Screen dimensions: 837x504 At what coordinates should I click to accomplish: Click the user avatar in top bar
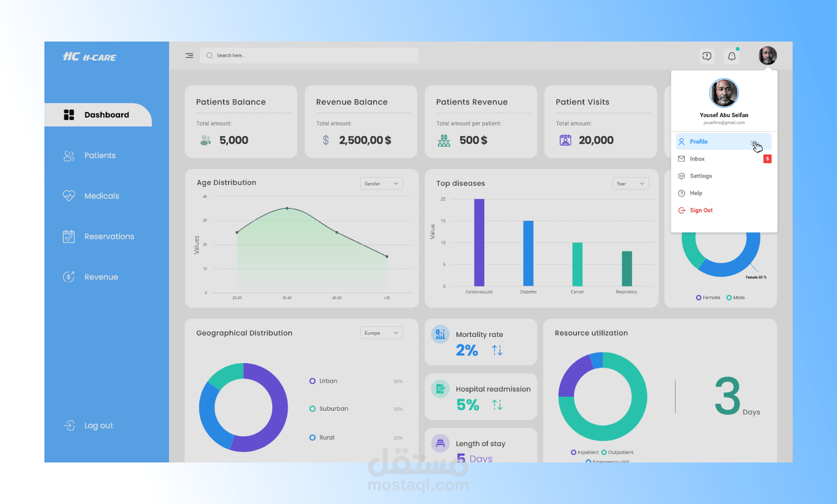click(x=767, y=56)
